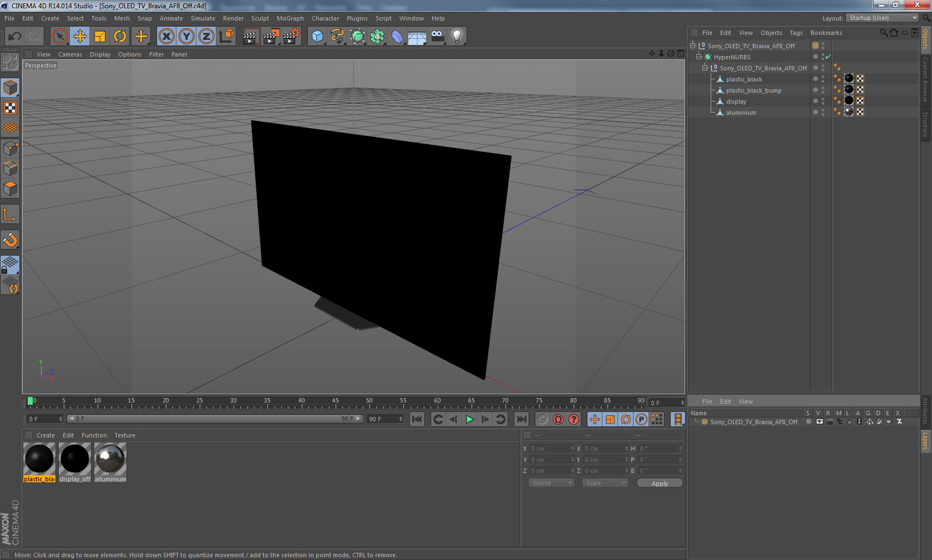Toggle X axis lock
The width and height of the screenshot is (932, 560).
click(166, 37)
